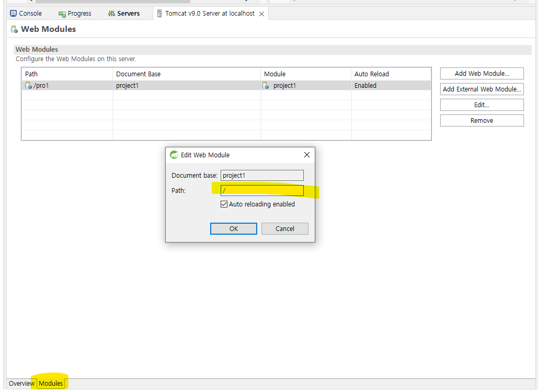Screen dimensions: 538x392
Task: Toggle Auto reloading enabled checkbox
Action: pos(224,204)
